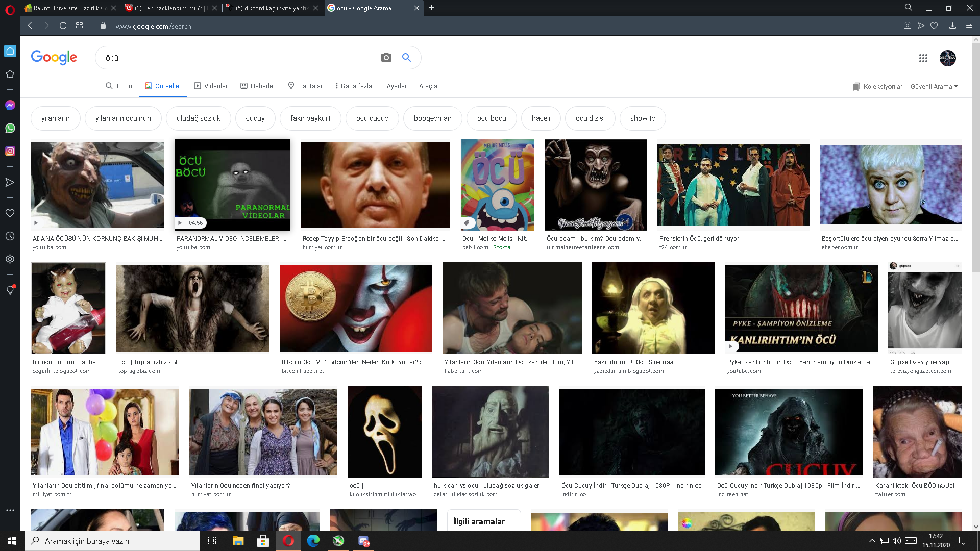Select Raunt Üniversite Hazırlık browser tab

coord(69,8)
